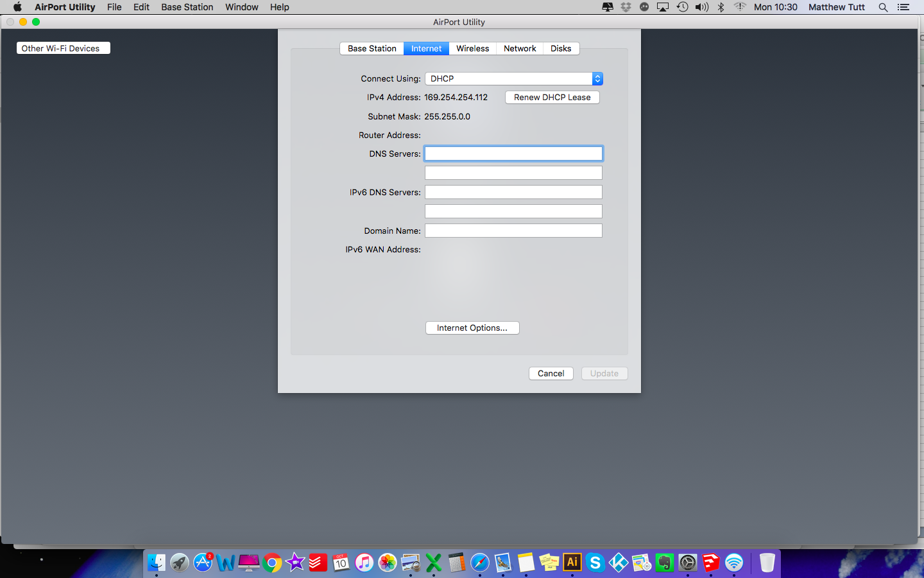The width and height of the screenshot is (924, 578).
Task: Open the Help menu
Action: 280,7
